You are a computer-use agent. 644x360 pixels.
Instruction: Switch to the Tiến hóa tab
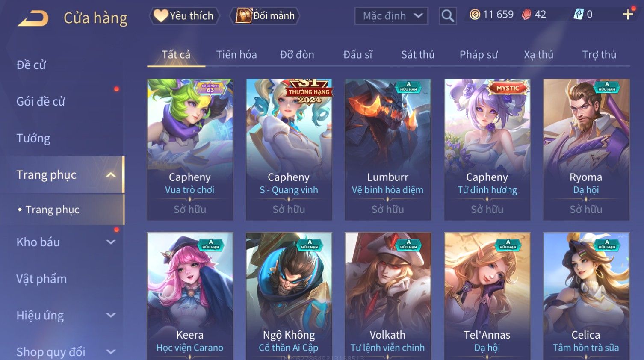[236, 55]
